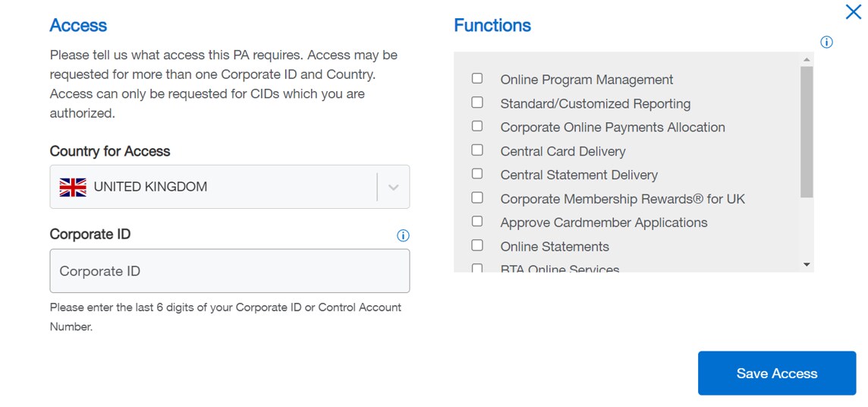Tick Corporate Online Payments Allocation checkbox
The height and width of the screenshot is (407, 868).
click(477, 126)
